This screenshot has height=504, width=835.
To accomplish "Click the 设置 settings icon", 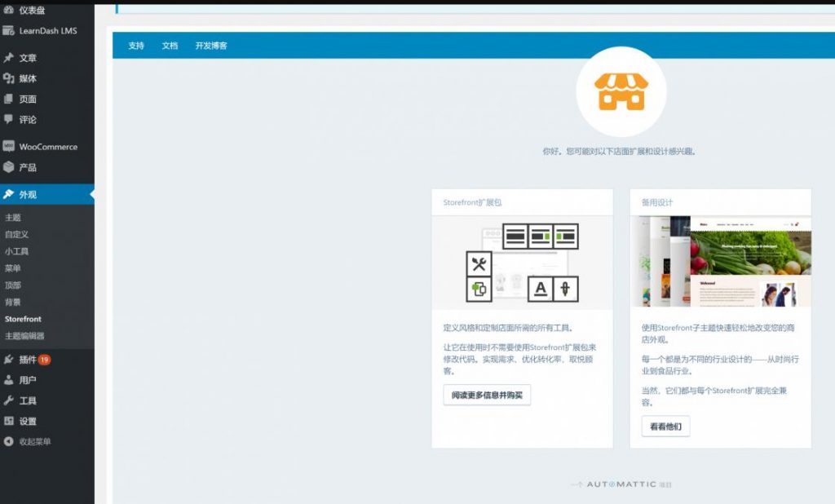I will (8, 421).
